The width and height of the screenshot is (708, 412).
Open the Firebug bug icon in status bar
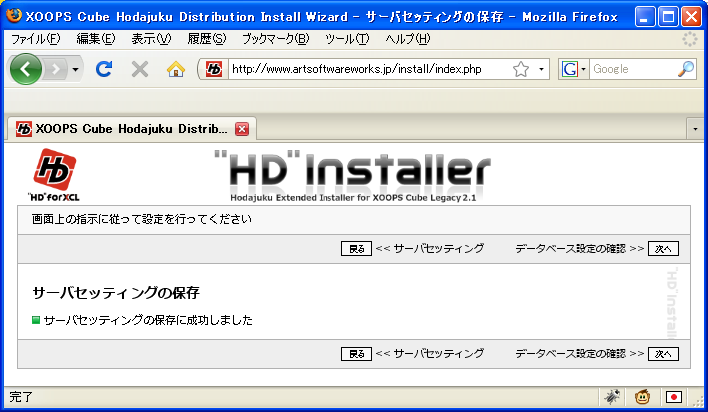611,397
